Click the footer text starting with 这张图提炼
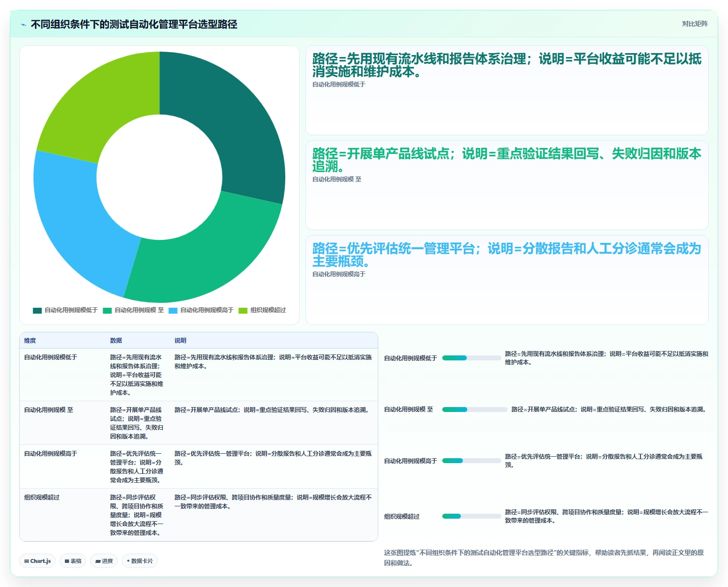This screenshot has width=728, height=587. [544, 558]
